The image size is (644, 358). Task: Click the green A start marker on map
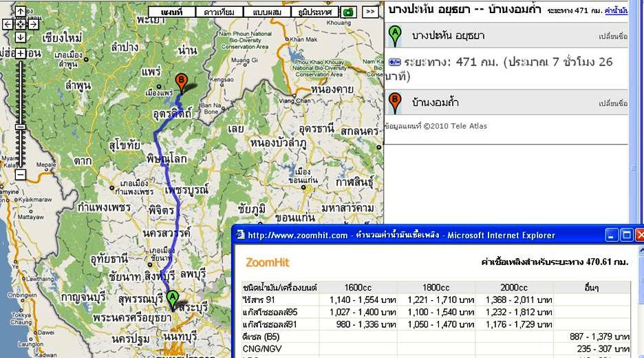point(172,298)
